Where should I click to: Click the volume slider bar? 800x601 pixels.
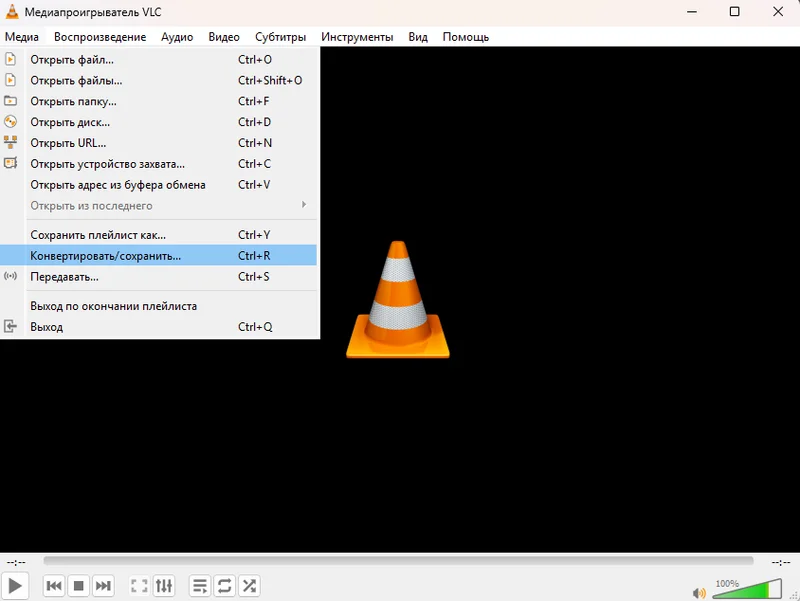point(745,589)
